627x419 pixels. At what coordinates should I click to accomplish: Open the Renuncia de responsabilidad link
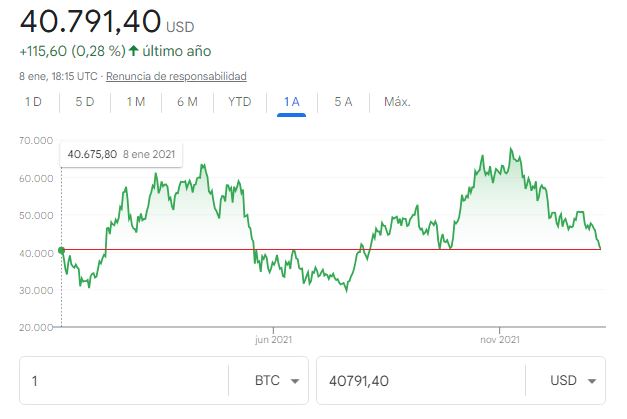(x=176, y=76)
